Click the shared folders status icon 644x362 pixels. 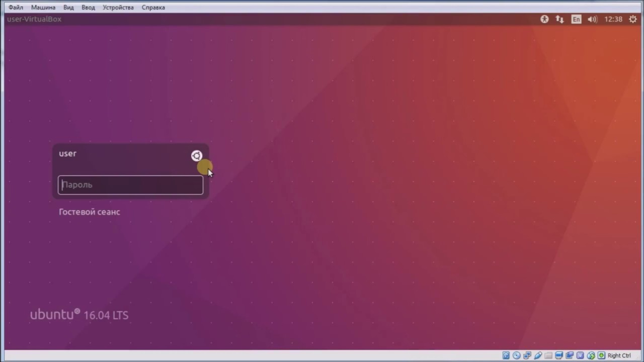pyautogui.click(x=548, y=355)
